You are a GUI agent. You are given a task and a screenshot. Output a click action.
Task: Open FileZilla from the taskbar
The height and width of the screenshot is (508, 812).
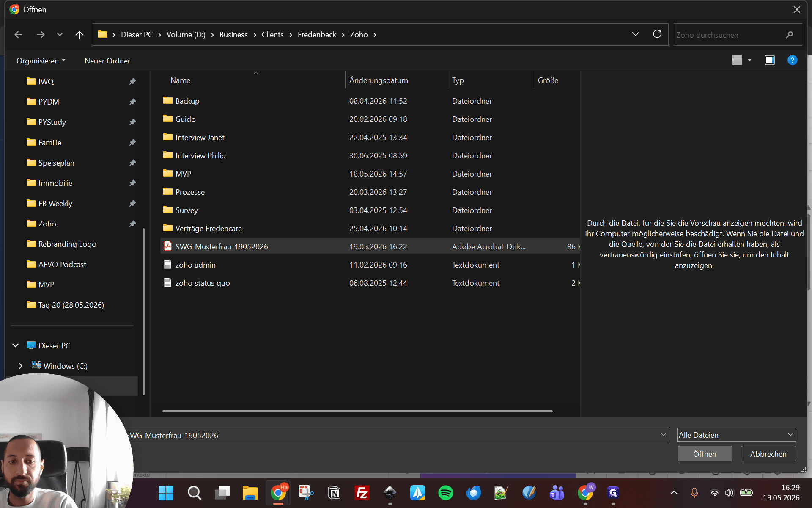362,492
